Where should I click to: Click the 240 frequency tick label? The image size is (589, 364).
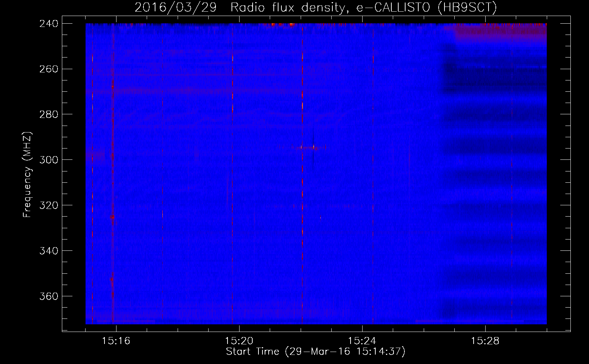tap(49, 23)
